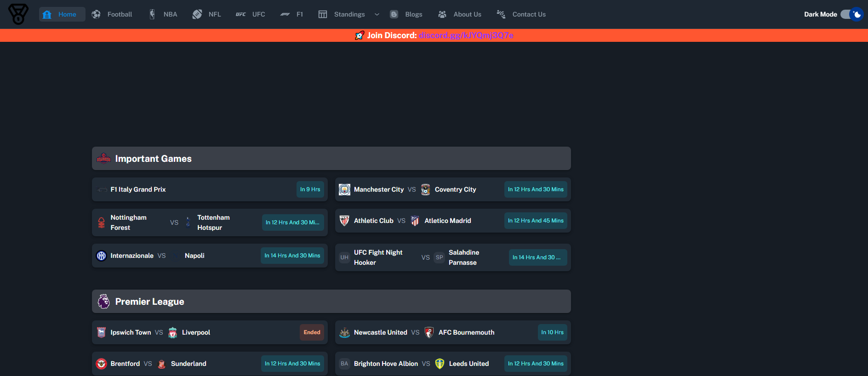Click the Coventry City crest
This screenshot has width=868, height=376.
[x=426, y=189]
